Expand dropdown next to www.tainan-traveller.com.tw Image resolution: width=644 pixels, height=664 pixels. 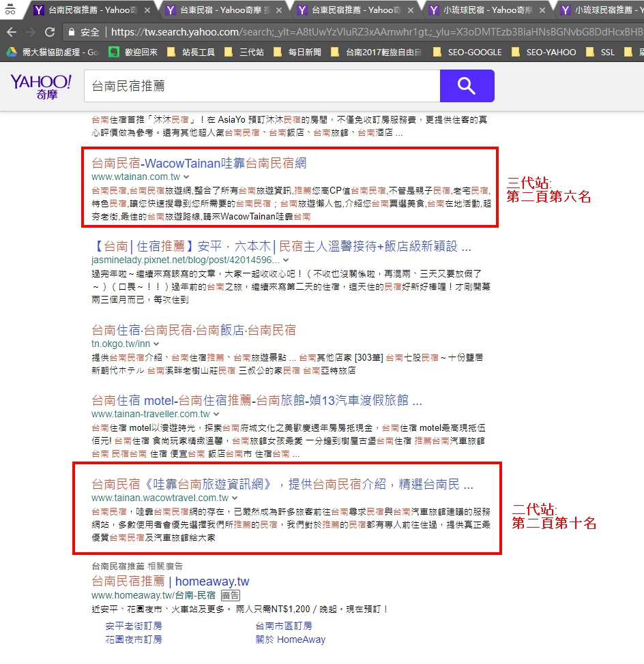(x=216, y=414)
